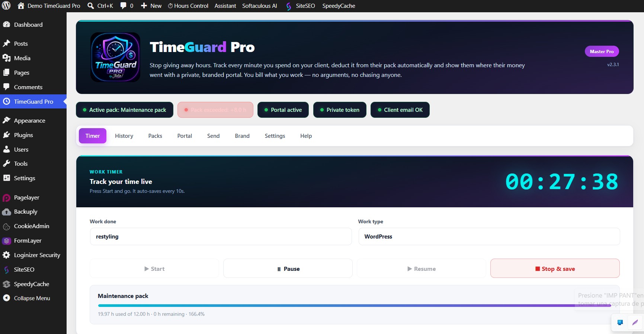Open the Posts pin icon
Screen dimensions: 644x334
tap(6, 43)
